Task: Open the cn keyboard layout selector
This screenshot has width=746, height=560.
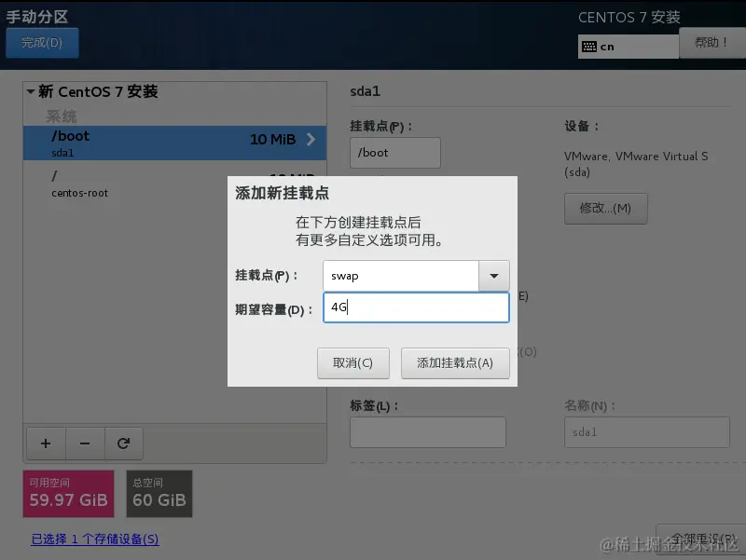Action: click(x=628, y=45)
